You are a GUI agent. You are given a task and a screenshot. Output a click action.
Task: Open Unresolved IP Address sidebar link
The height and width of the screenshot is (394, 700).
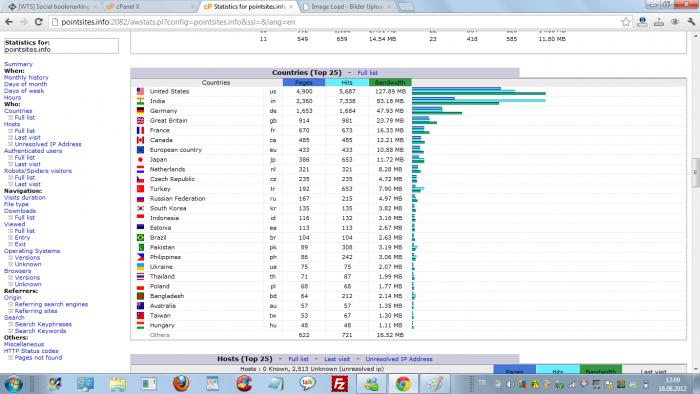pyautogui.click(x=48, y=144)
